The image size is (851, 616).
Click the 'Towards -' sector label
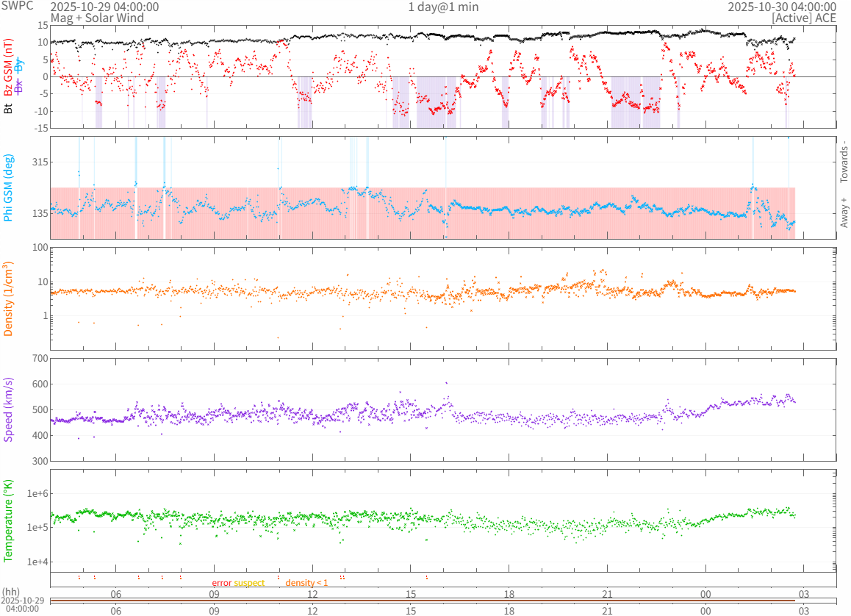tap(844, 162)
